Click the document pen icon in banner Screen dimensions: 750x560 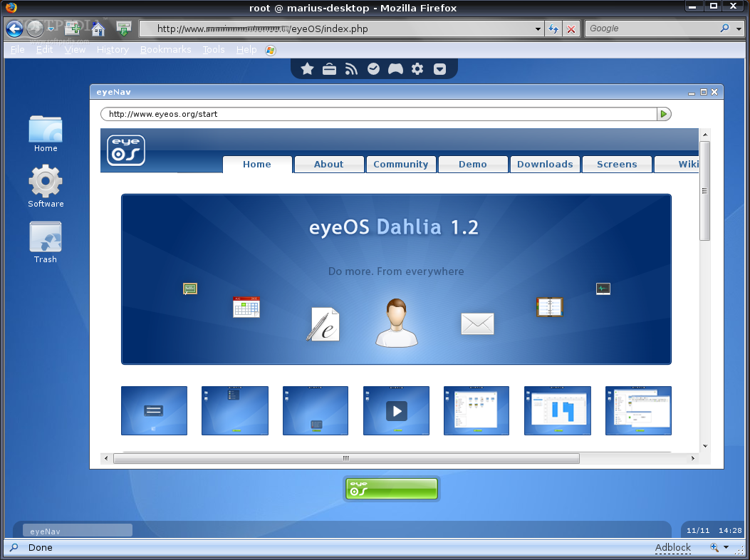323,324
